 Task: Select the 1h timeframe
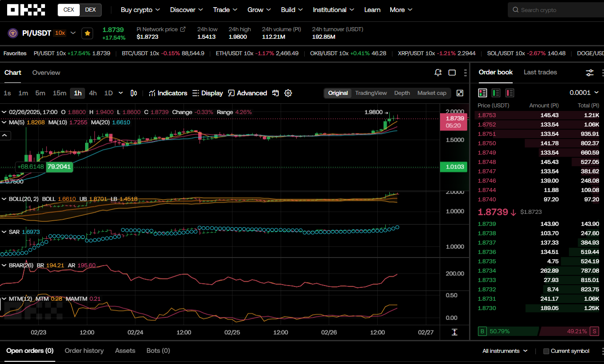click(x=78, y=93)
